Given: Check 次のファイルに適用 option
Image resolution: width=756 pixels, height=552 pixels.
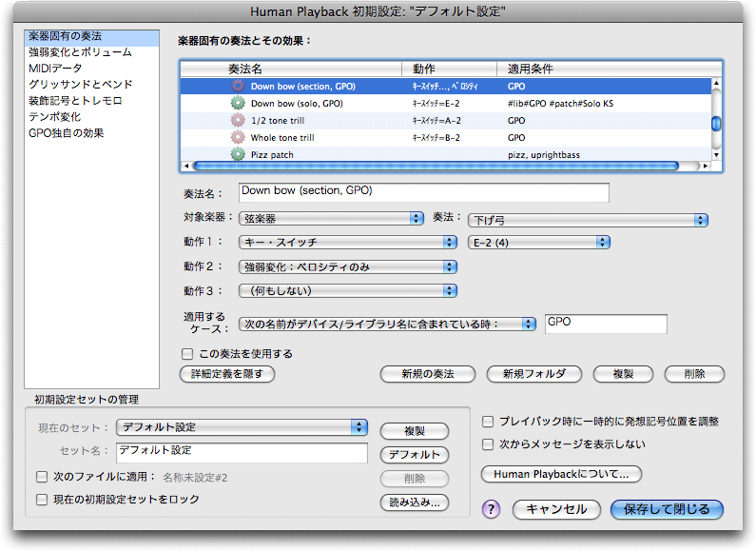Looking at the screenshot, I should (42, 477).
